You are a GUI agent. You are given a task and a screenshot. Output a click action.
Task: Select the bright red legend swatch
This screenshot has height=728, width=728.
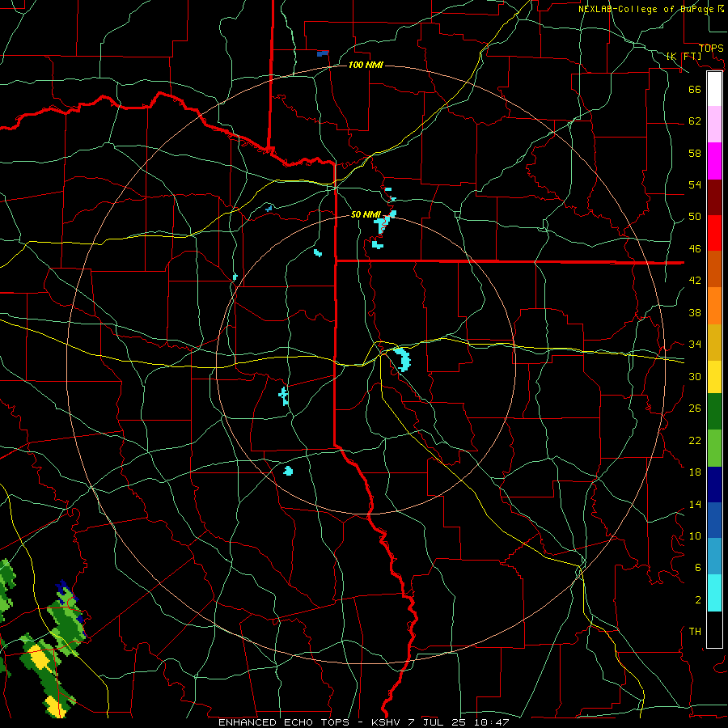tap(714, 233)
